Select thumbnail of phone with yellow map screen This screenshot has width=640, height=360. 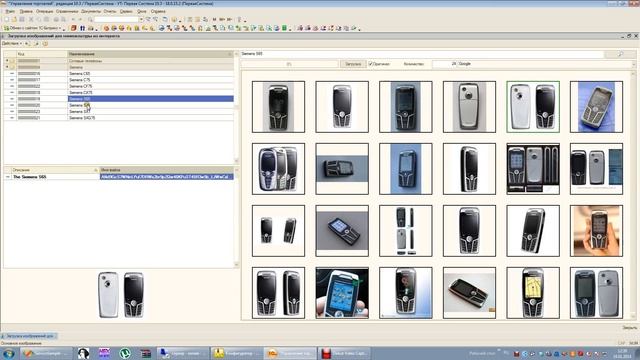pyautogui.click(x=533, y=293)
